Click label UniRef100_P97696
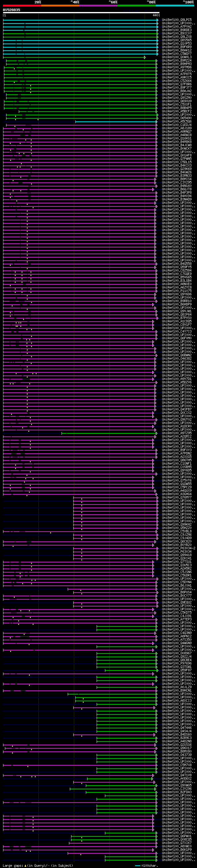Viewport: 197px width, 868px height. 177,663
